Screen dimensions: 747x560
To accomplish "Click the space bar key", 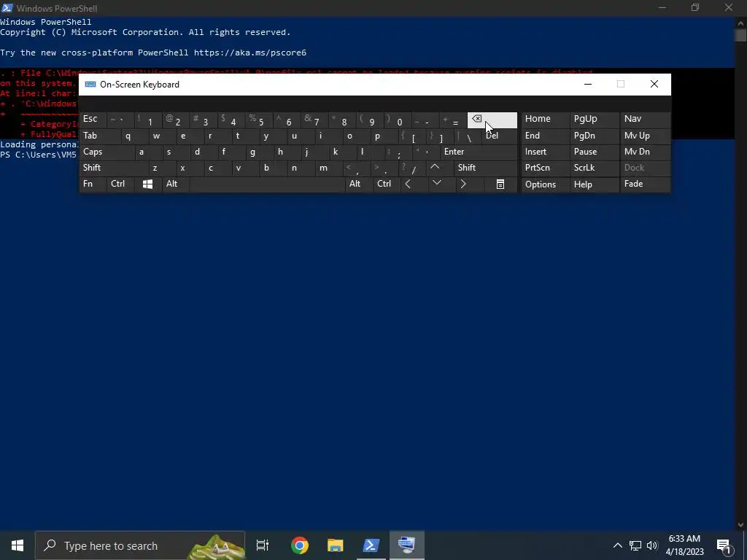I will [x=267, y=184].
